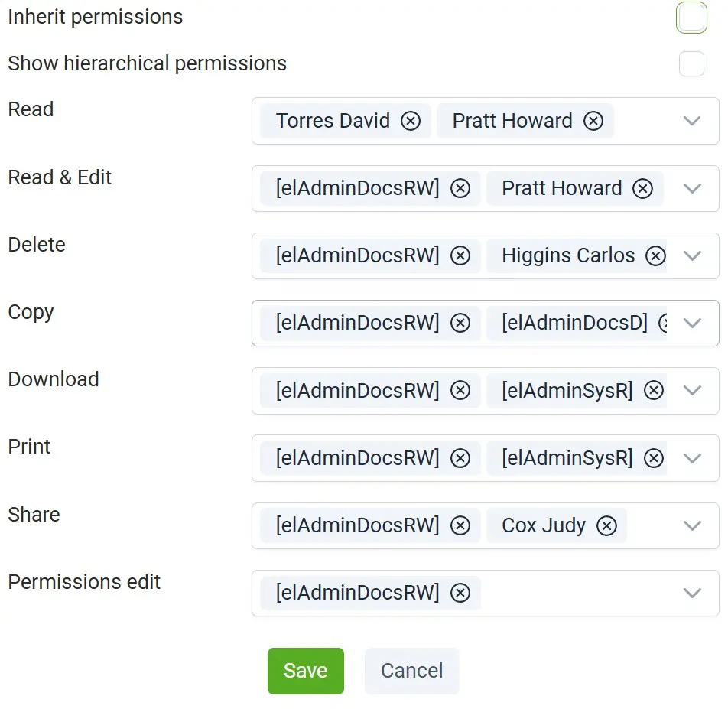728x709 pixels.
Task: Enable the Inherit permissions checkbox
Action: click(x=691, y=18)
